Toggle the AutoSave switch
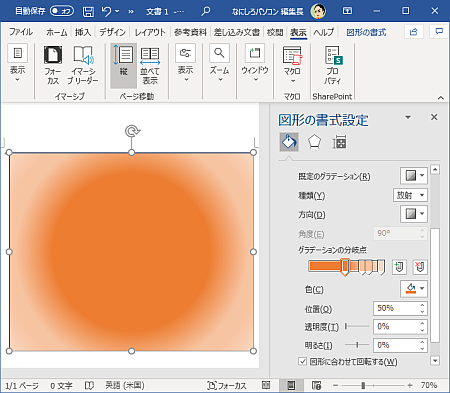 [x=62, y=11]
